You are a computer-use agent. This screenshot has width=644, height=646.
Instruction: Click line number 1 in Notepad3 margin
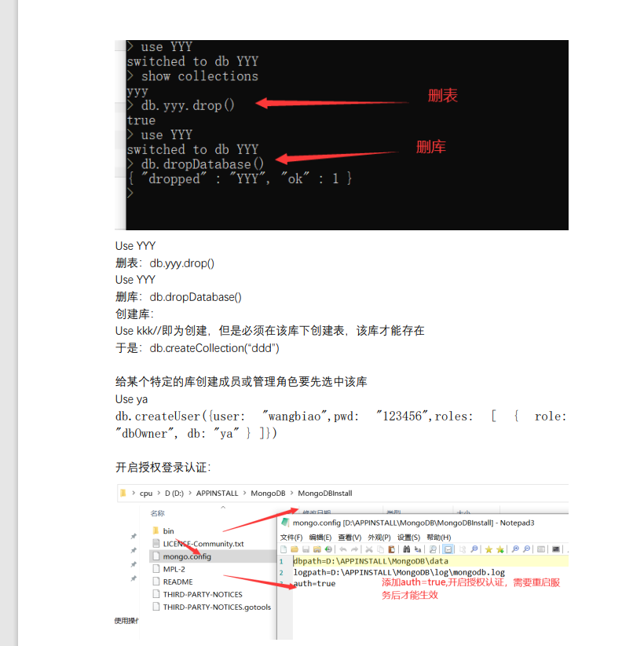pos(281,561)
